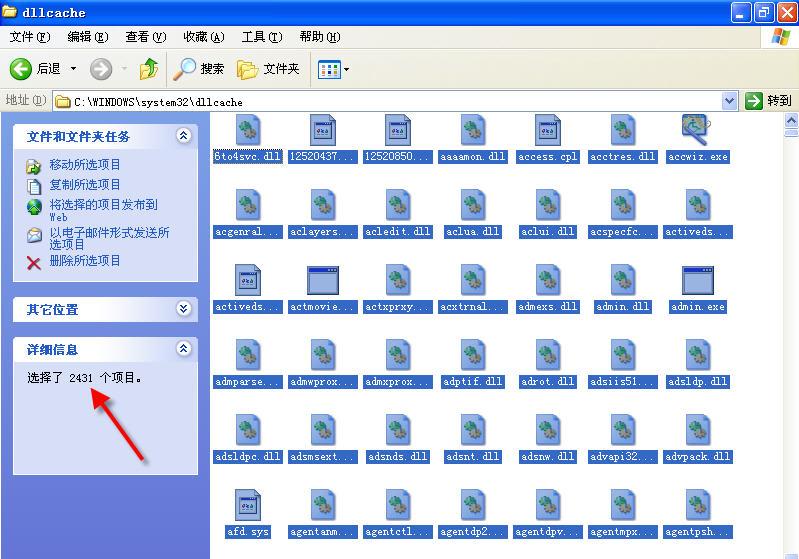Collapse the 详细信息 panel
The image size is (799, 559).
183,349
